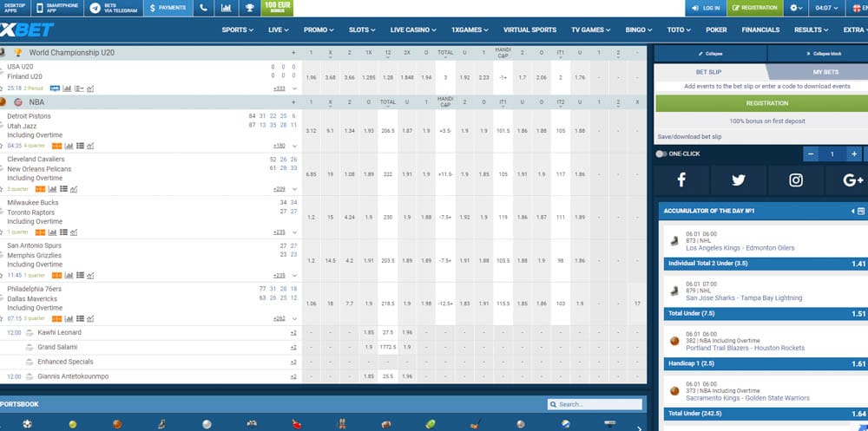Open the Bingo menu
The image size is (868, 431).
coord(639,29)
